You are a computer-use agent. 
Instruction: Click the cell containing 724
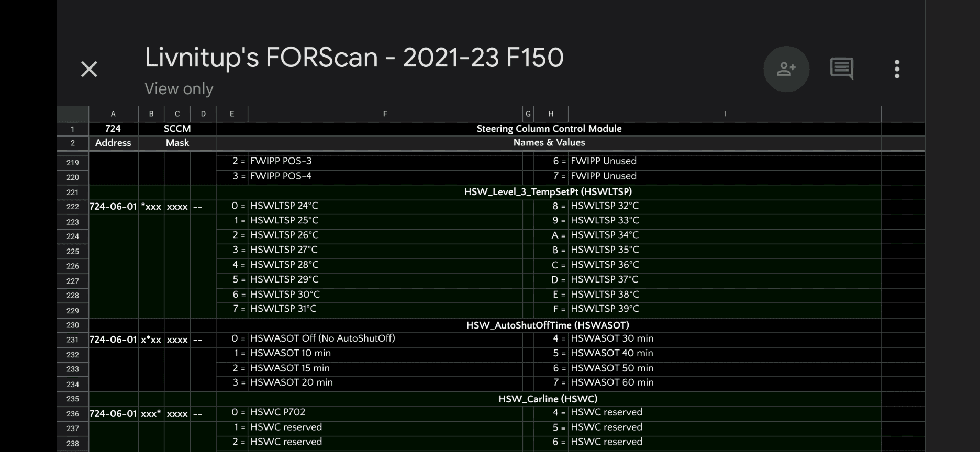[114, 129]
